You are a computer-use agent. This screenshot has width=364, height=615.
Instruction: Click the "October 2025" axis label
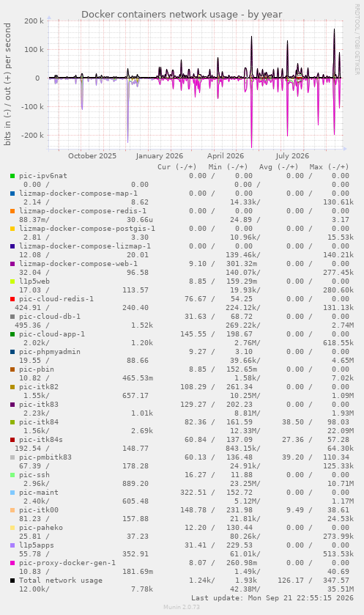[92, 155]
